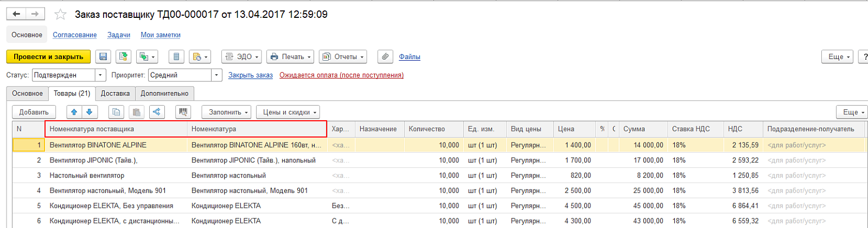Open the create-based-on icon menu
Viewport: 868px width, 228px height.
[x=147, y=56]
